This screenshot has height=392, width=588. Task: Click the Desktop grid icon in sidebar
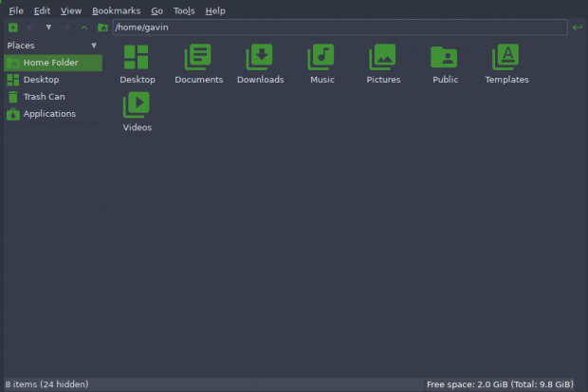[x=13, y=80]
